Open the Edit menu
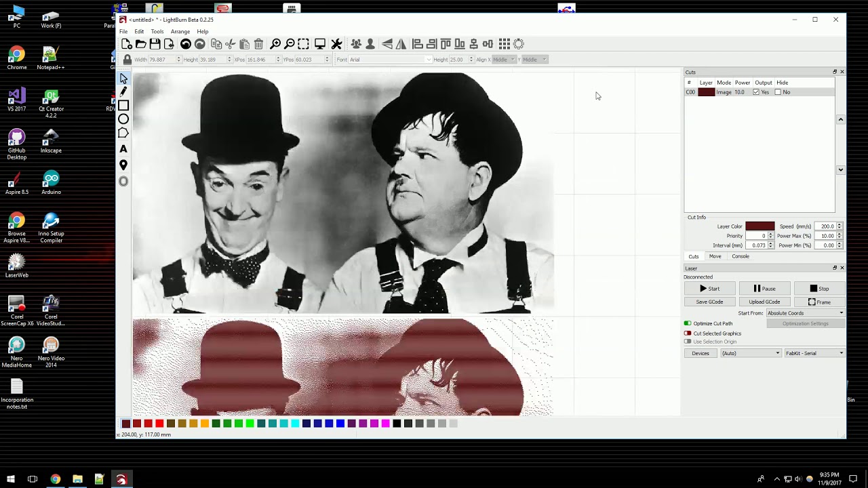 point(139,31)
